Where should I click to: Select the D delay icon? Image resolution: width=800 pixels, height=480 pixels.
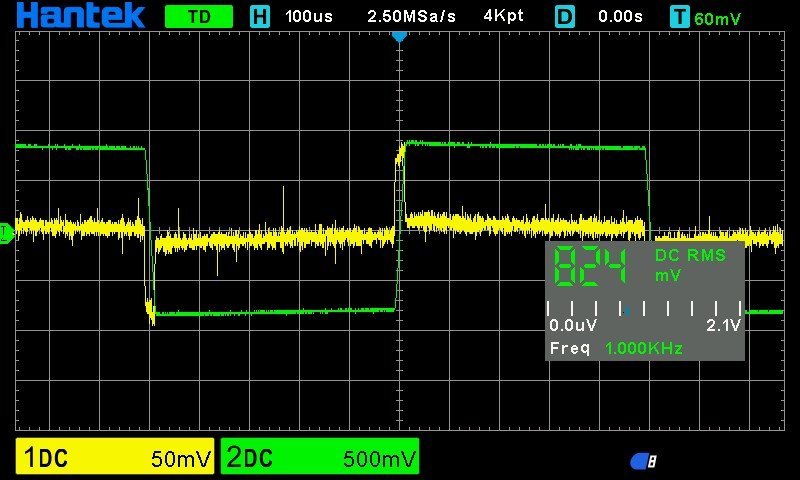pyautogui.click(x=565, y=17)
